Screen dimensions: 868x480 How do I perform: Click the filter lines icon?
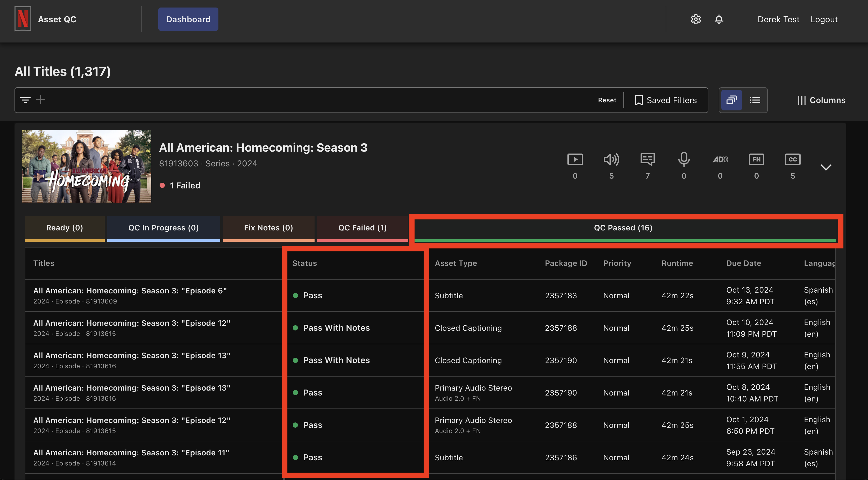(25, 100)
